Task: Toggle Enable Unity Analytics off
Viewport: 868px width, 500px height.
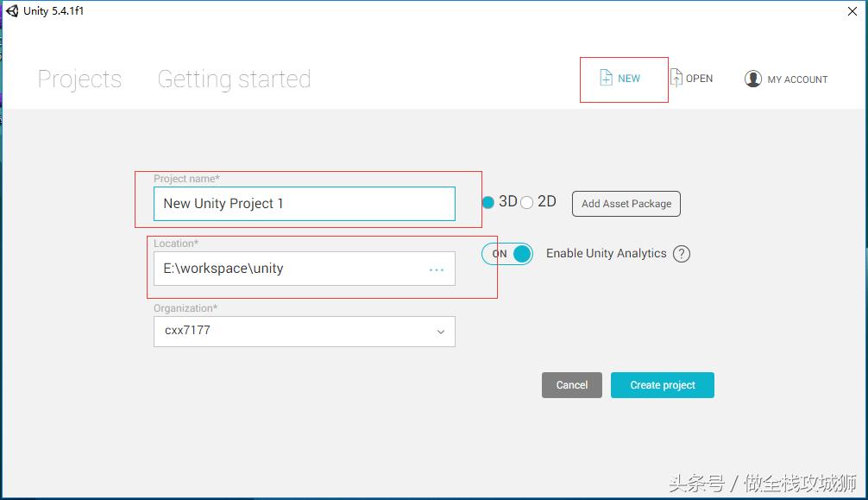Action: 506,254
